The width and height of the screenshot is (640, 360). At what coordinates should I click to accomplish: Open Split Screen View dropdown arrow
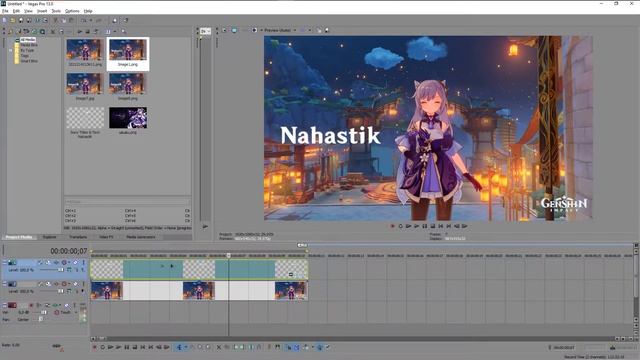coord(262,30)
